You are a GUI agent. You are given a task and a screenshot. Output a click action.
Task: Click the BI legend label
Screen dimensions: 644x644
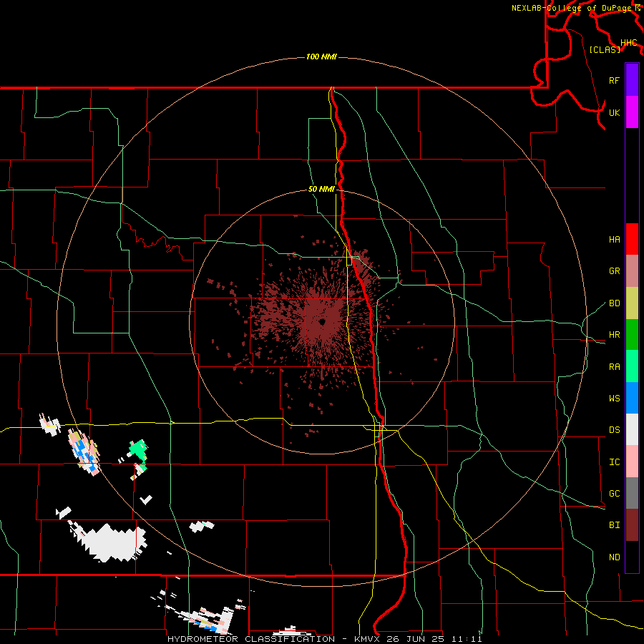[614, 525]
